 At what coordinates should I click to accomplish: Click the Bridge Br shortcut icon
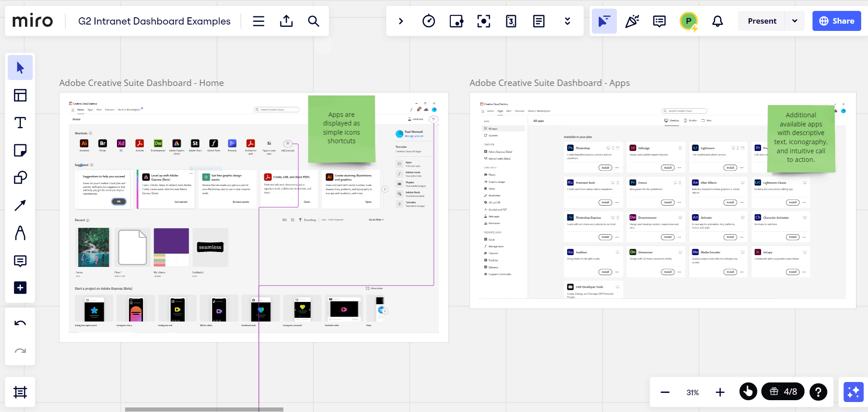click(x=103, y=143)
